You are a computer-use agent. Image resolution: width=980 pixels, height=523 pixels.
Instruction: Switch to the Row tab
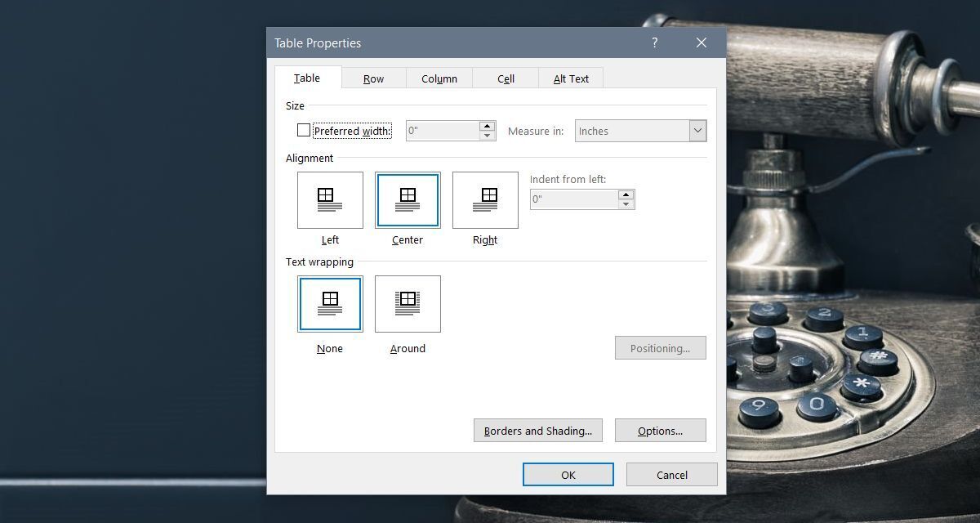373,78
